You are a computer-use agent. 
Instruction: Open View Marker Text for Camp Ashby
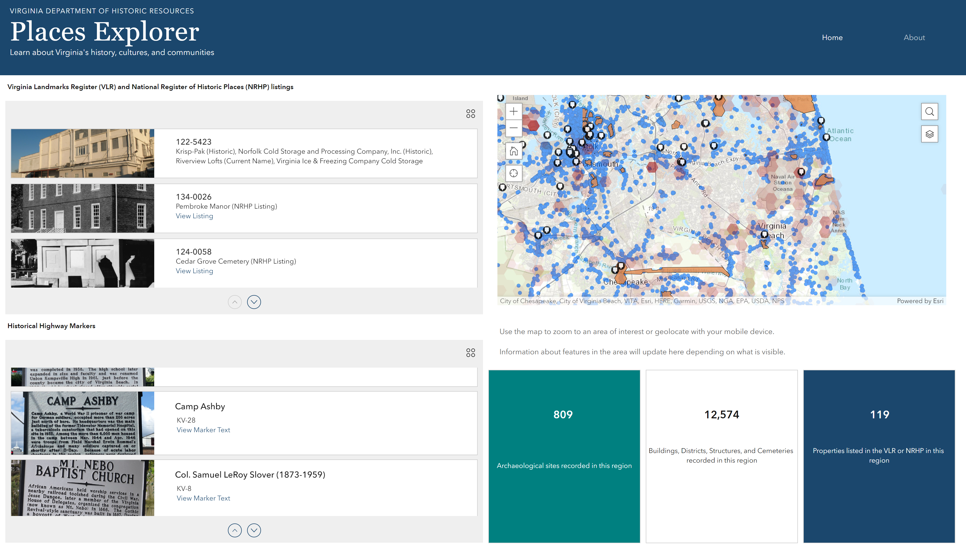click(203, 430)
